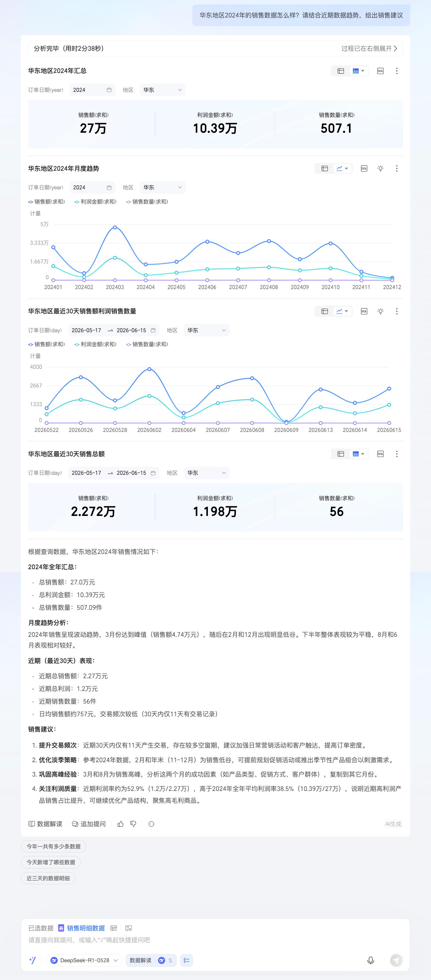View SQL for 华东地区2024年月度趋势 chart
Image resolution: width=431 pixels, height=980 pixels.
pos(364,168)
